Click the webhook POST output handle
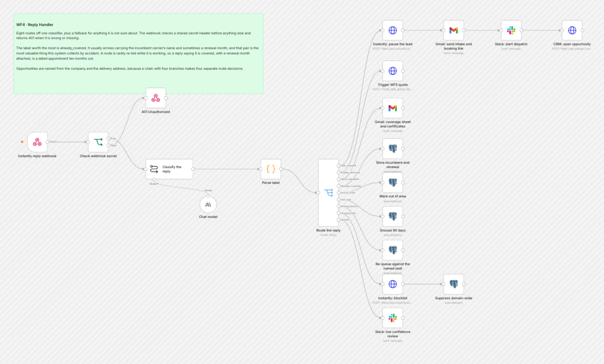This screenshot has height=364, width=604. [47, 142]
